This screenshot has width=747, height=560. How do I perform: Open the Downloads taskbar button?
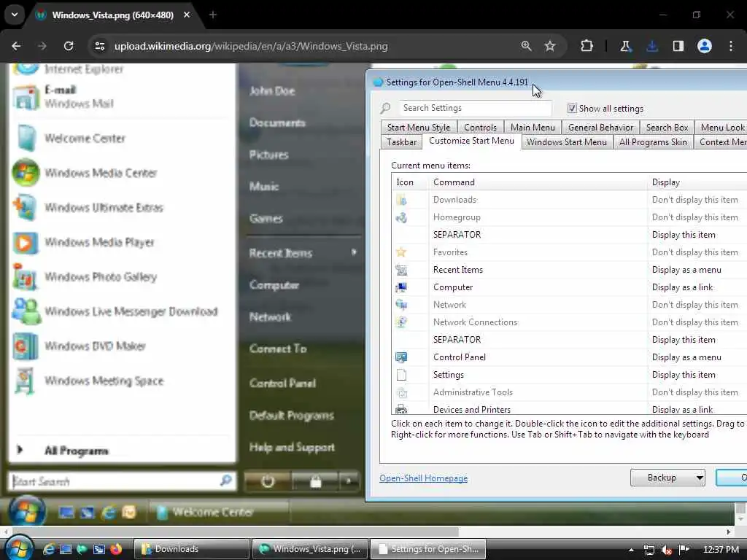tap(192, 549)
